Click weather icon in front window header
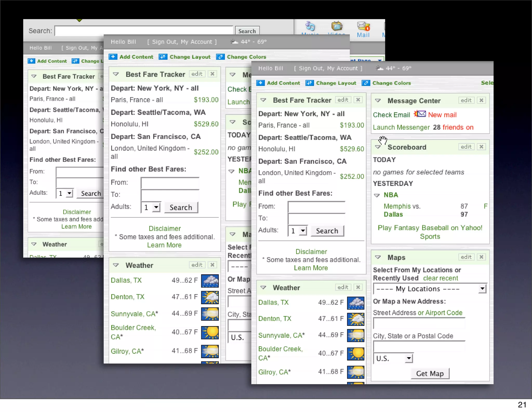This screenshot has width=532, height=412. point(380,68)
